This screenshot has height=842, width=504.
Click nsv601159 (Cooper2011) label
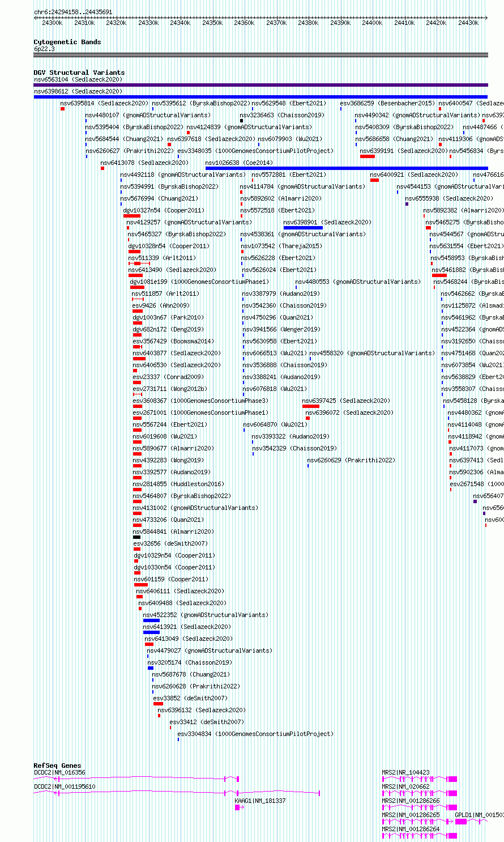pos(171,579)
